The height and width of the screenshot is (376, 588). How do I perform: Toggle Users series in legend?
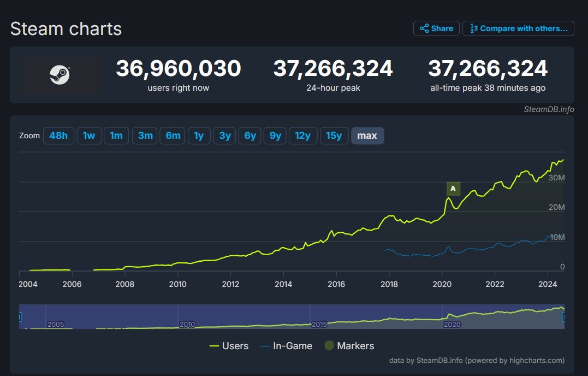click(229, 346)
